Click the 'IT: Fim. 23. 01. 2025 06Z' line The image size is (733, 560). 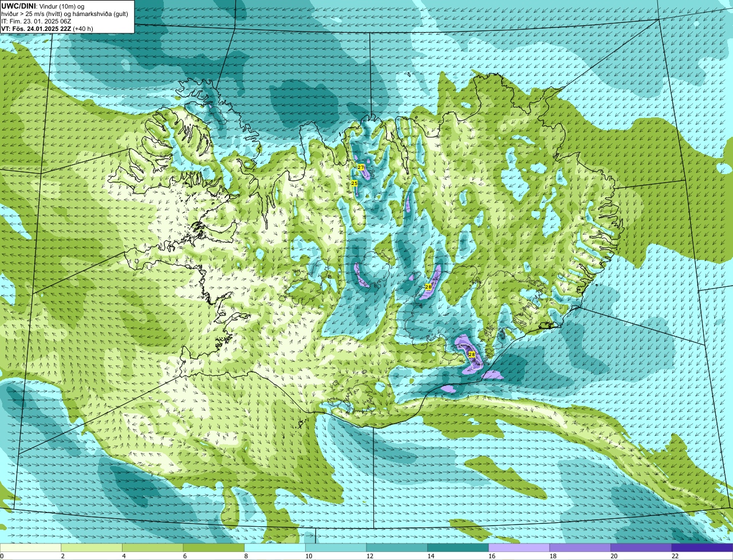tap(36, 21)
